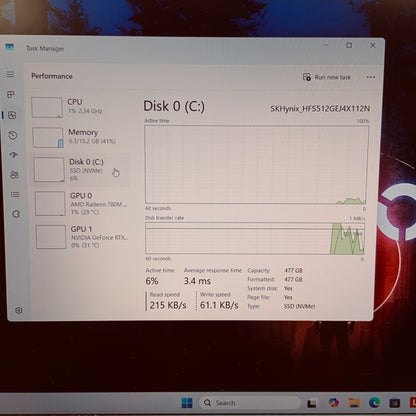Click the Active time graph

click(257, 164)
